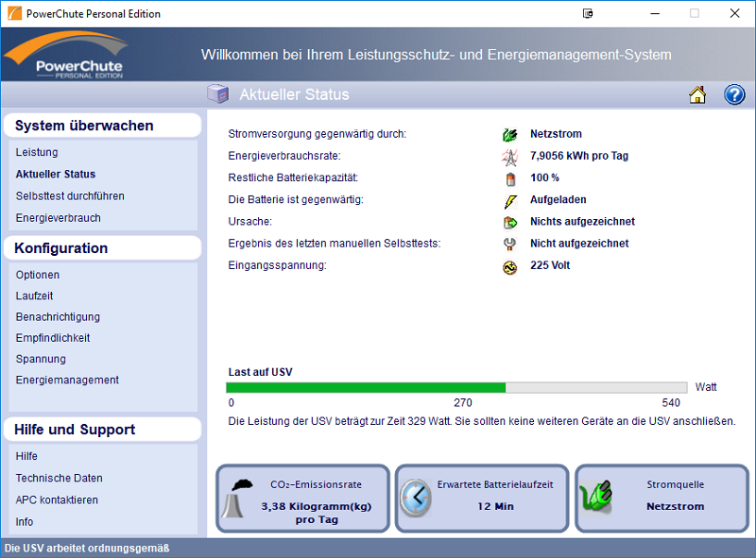Click the CO2 cooling tower emission icon
The image size is (756, 558).
(237, 498)
